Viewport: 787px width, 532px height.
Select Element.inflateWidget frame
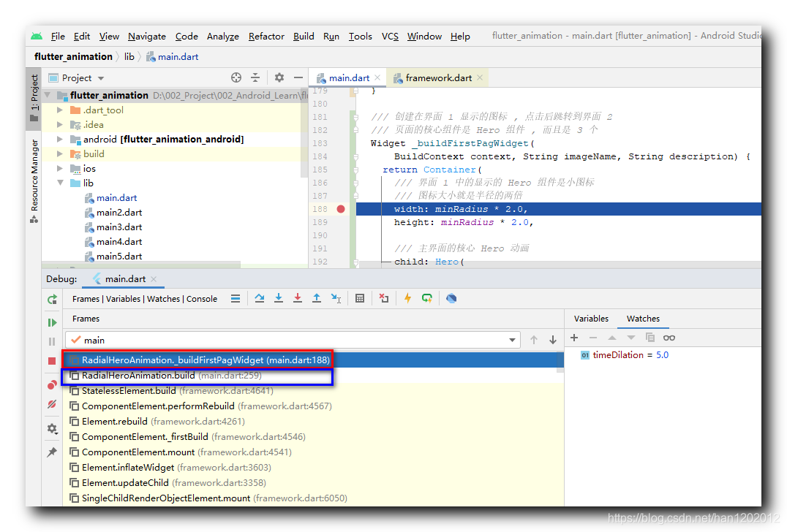pos(313,468)
